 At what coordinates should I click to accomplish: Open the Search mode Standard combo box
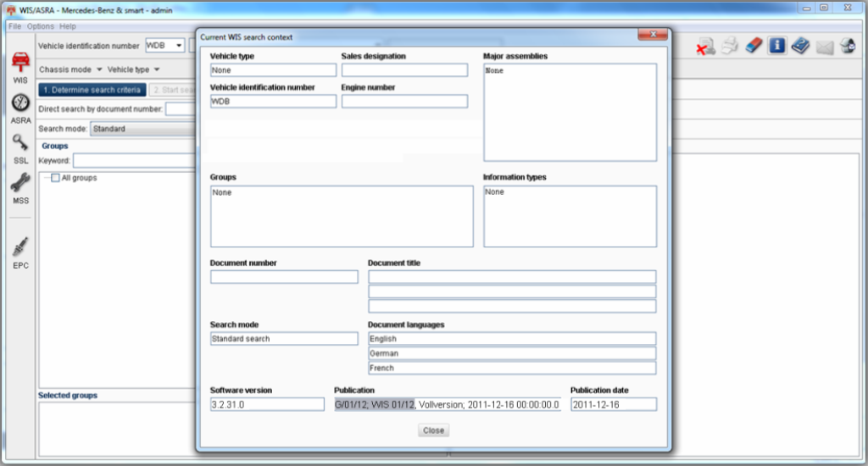click(142, 129)
